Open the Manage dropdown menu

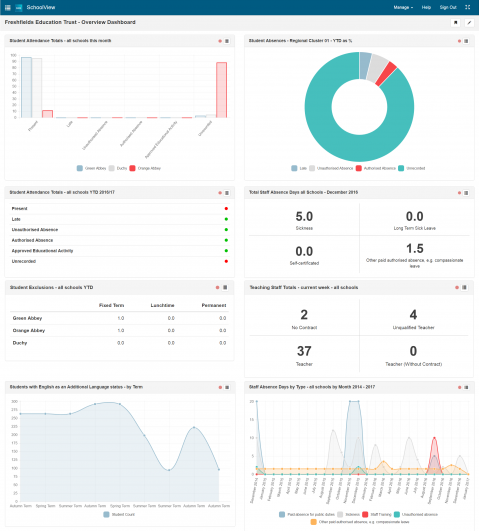(x=403, y=7)
